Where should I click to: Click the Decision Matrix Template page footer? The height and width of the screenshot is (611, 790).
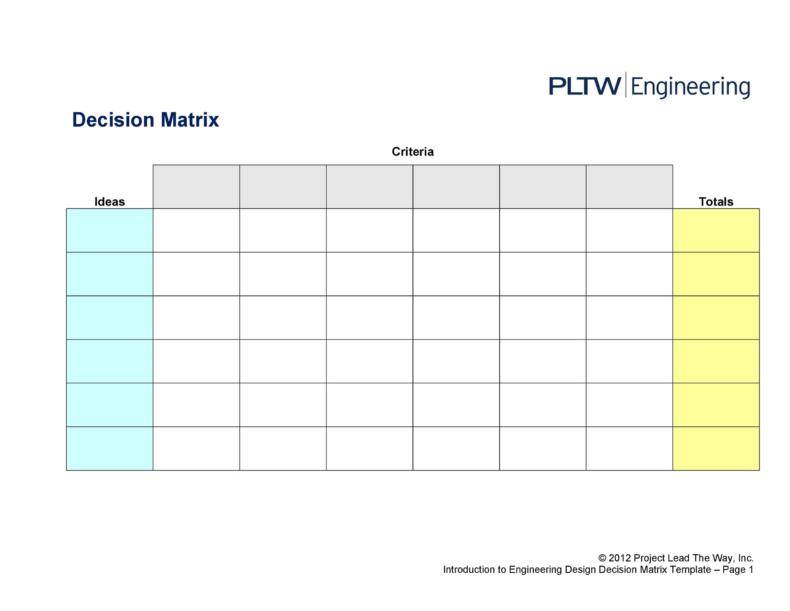point(598,570)
